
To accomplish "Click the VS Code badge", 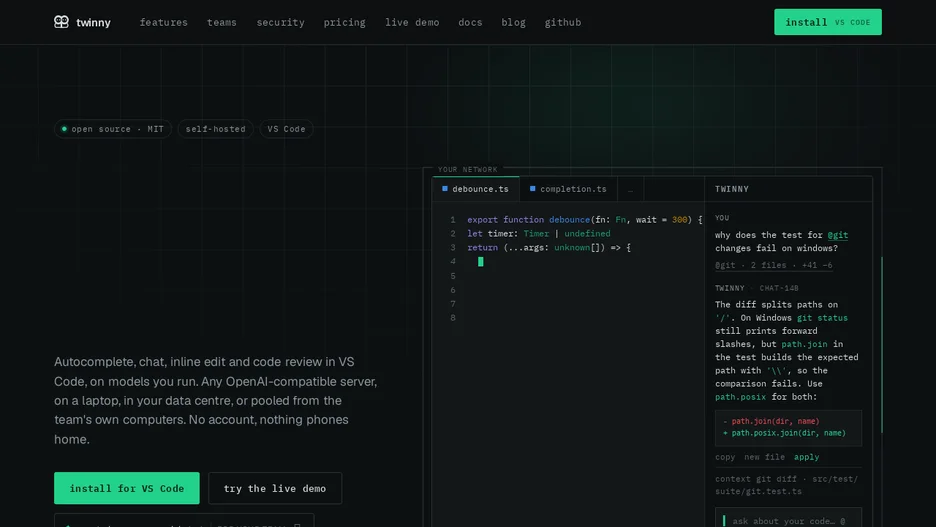I will pyautogui.click(x=287, y=129).
